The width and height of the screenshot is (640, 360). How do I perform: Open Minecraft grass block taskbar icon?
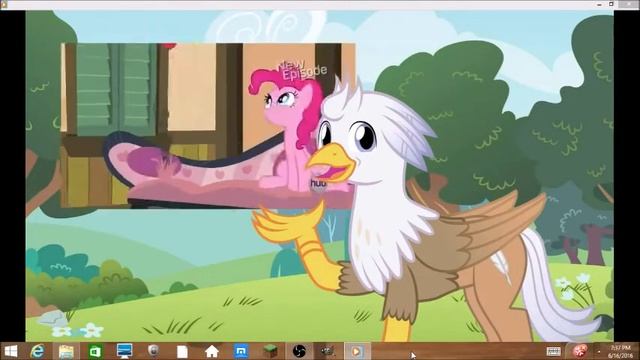pos(270,351)
